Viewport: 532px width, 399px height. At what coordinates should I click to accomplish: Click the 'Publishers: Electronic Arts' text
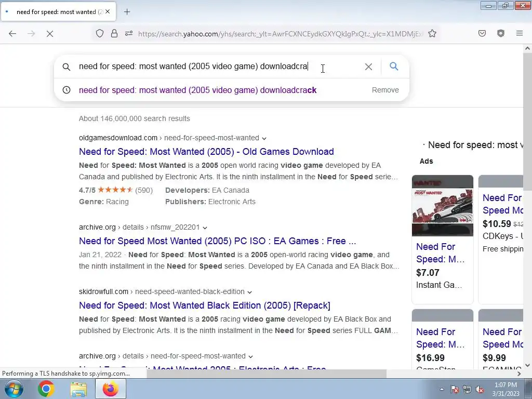[210, 202]
